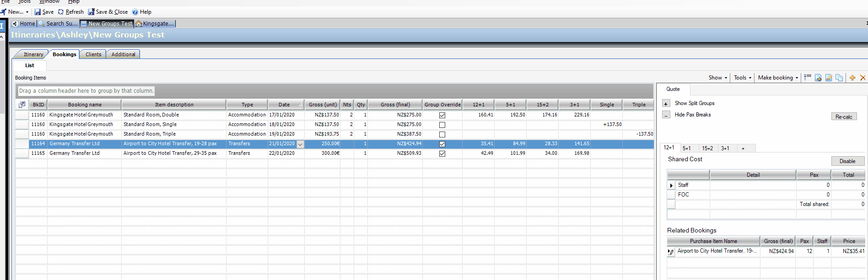Click the Disable button for Shared Cost
Screen dimensions: 868x280
pyautogui.click(x=847, y=161)
